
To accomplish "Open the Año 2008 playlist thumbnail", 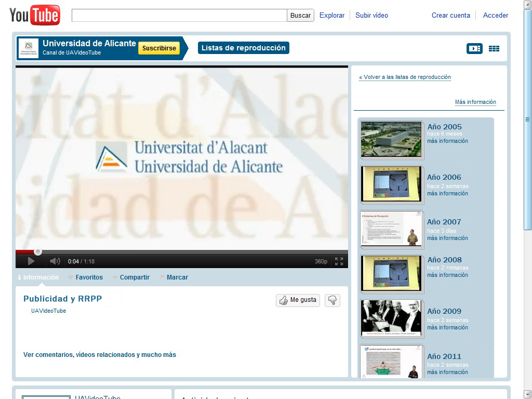I will [392, 274].
